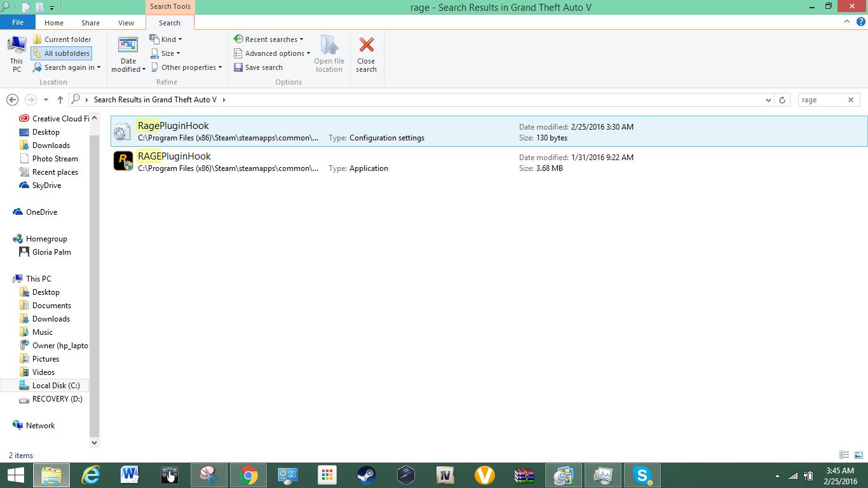868x488 pixels.
Task: Open the Advanced options dropdown
Action: [x=272, y=53]
